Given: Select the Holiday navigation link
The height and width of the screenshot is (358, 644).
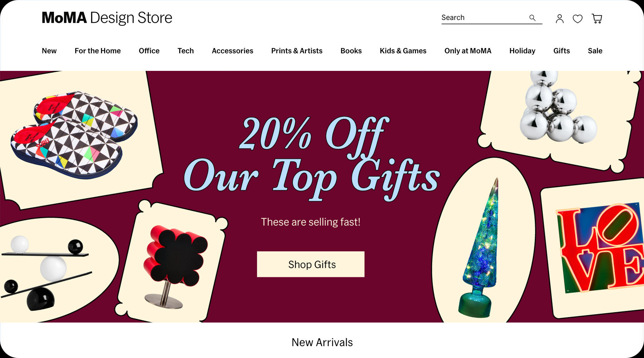Looking at the screenshot, I should pos(522,51).
